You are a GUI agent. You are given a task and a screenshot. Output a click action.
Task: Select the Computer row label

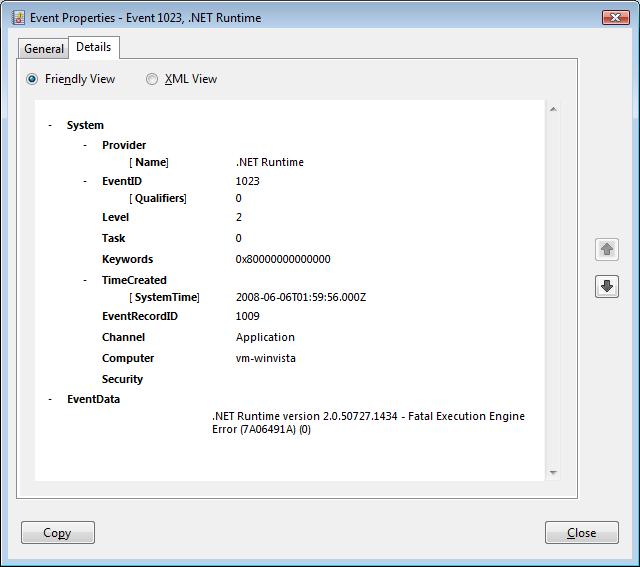tap(128, 358)
